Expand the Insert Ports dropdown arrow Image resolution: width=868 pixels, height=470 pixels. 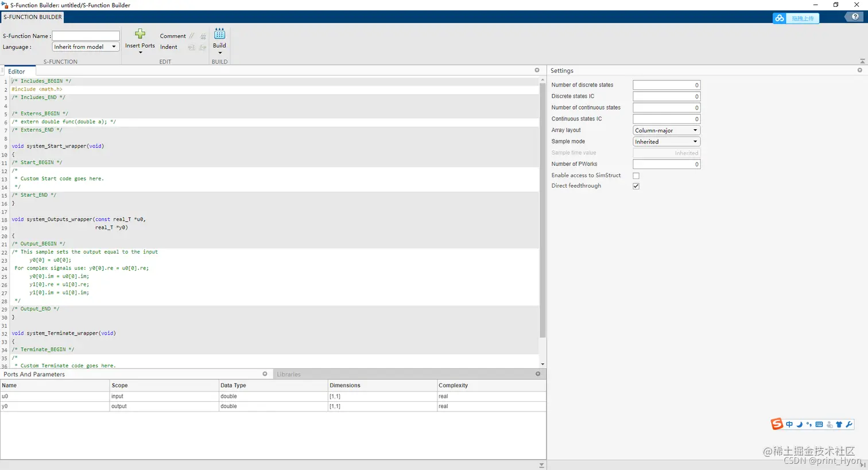pyautogui.click(x=140, y=53)
